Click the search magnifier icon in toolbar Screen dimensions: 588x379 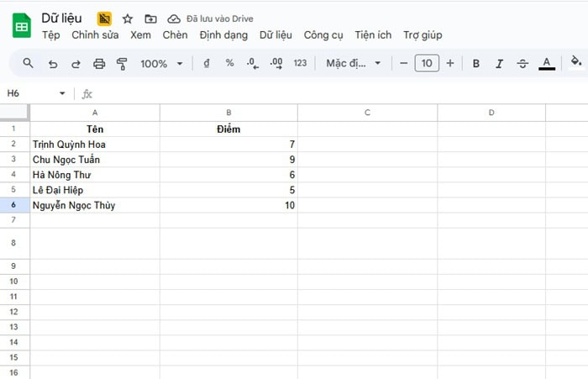[x=28, y=63]
